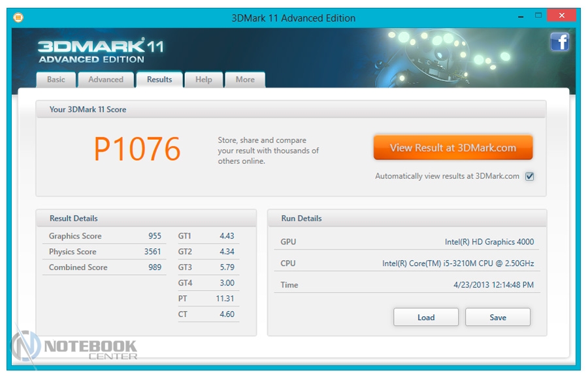Click the Combined Score row
Screen dimensions: 588x377
pyautogui.click(x=105, y=268)
